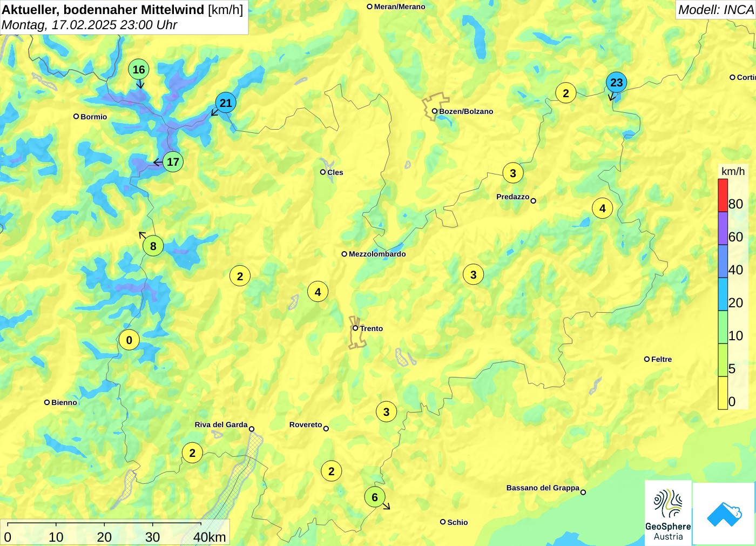Click the 'Montag, 17.02.2025 23:00 Uhr' date

point(90,25)
